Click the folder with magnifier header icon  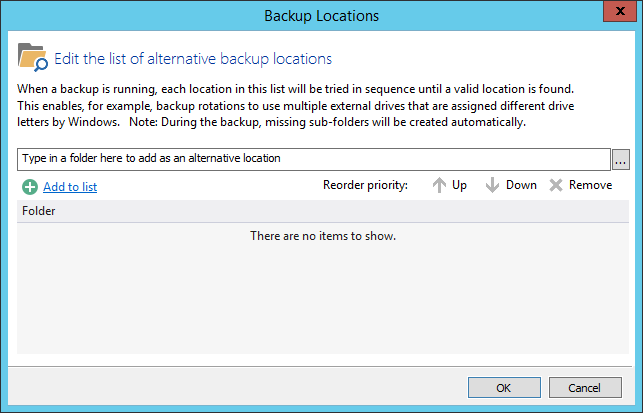pos(33,58)
